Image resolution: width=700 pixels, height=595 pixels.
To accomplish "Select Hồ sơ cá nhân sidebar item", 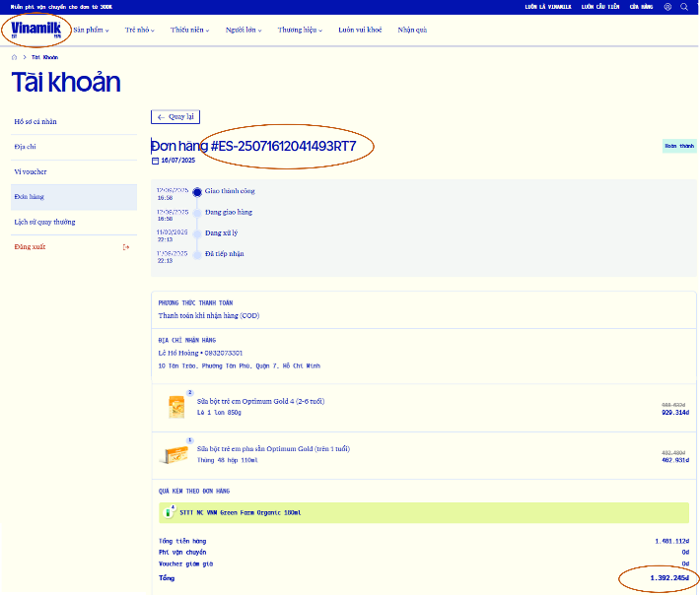I will [x=74, y=122].
